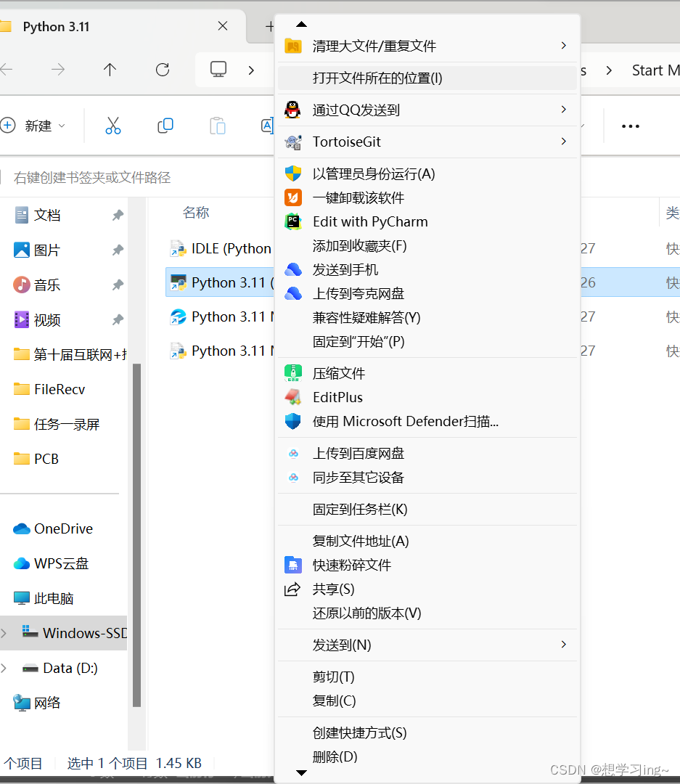Expand address bar chevron after monitor icon
The image size is (680, 784).
pyautogui.click(x=251, y=70)
